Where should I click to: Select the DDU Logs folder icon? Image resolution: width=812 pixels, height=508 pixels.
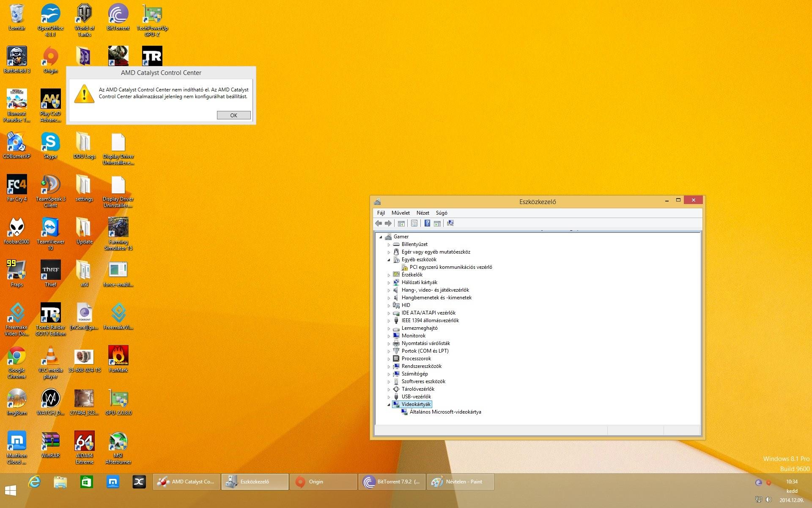(84, 145)
